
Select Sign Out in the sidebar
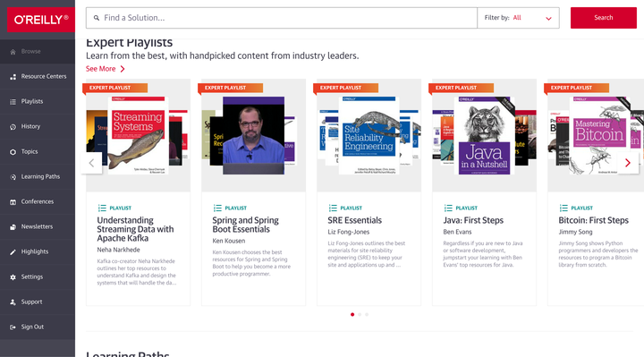(38, 327)
